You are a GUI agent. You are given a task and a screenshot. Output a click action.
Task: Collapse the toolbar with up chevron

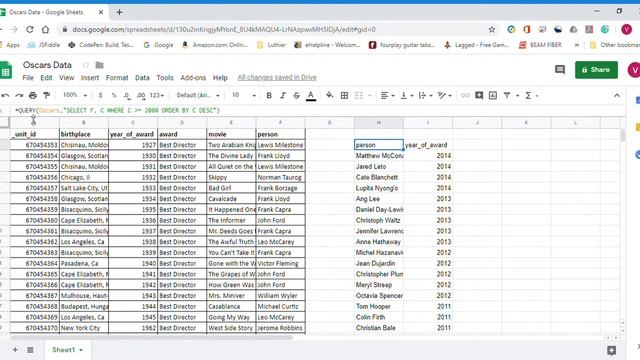617,96
